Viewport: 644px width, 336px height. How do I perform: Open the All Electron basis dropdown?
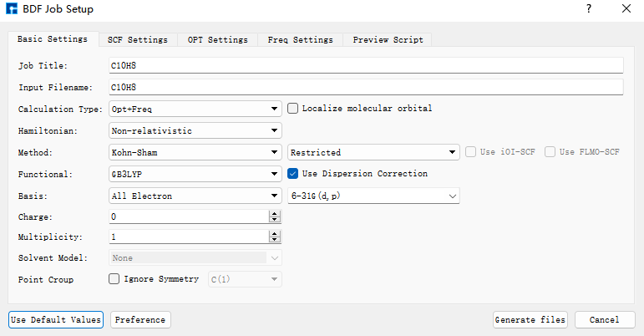pos(195,196)
